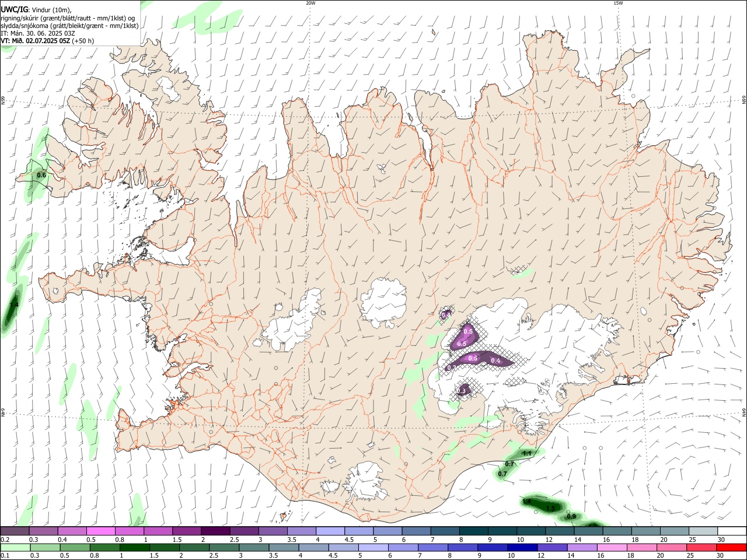The width and height of the screenshot is (747, 560).
Task: Click the very dark purple 2 mm snow swatch
Action: click(215, 531)
